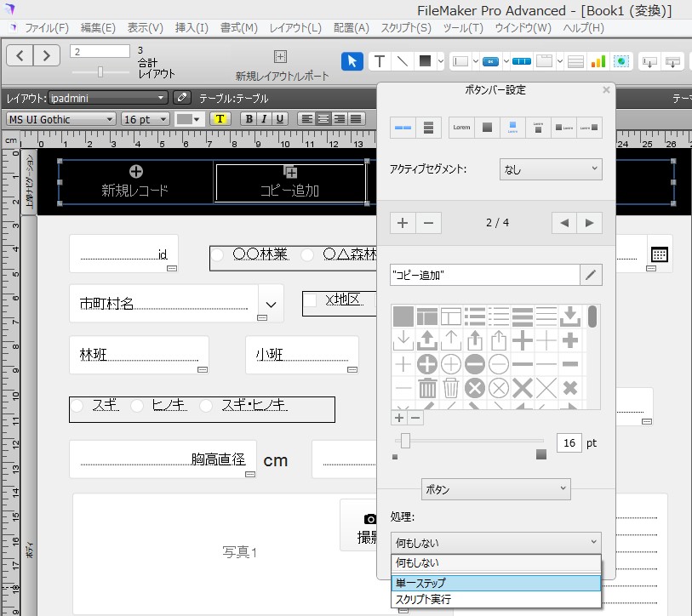
Task: Open the layout name ipadmini dropdown
Action: 108,98
